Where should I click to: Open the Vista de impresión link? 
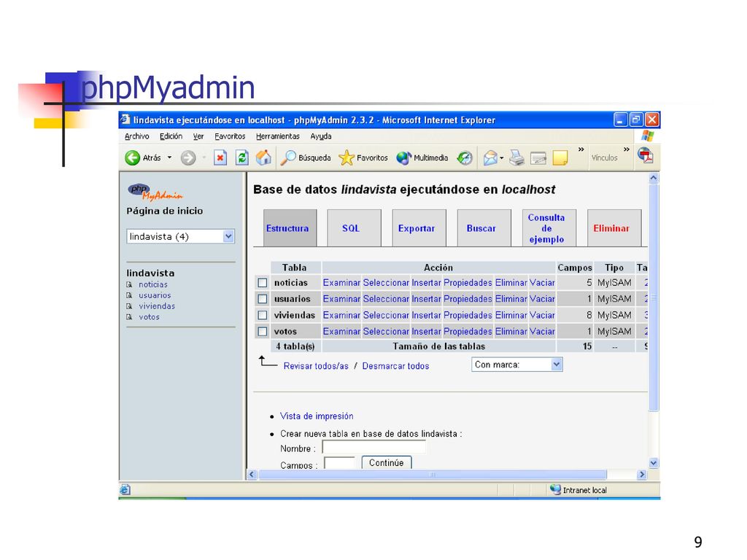click(317, 416)
